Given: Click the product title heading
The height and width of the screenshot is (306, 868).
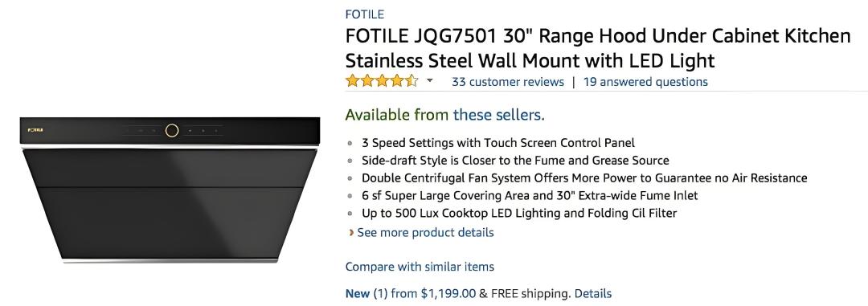Looking at the screenshot, I should coord(598,47).
